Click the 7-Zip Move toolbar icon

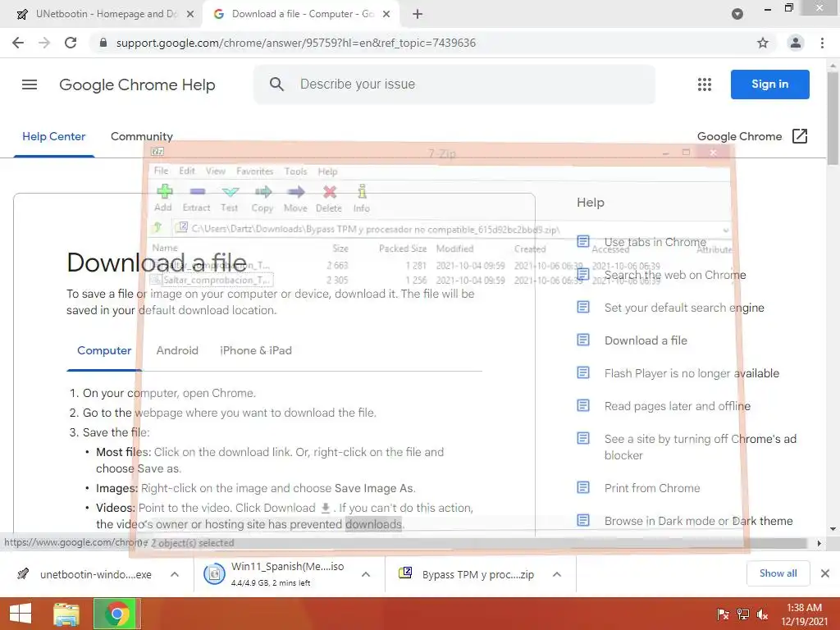coord(295,192)
